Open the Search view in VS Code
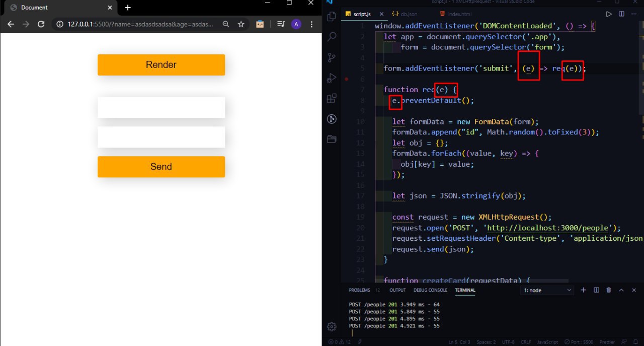The image size is (644, 346). pyautogui.click(x=332, y=37)
